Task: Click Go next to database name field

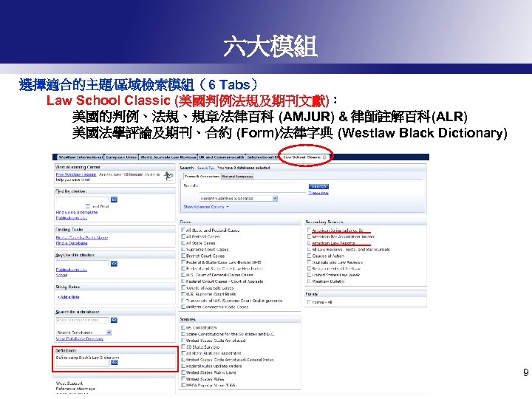Action: (114, 320)
